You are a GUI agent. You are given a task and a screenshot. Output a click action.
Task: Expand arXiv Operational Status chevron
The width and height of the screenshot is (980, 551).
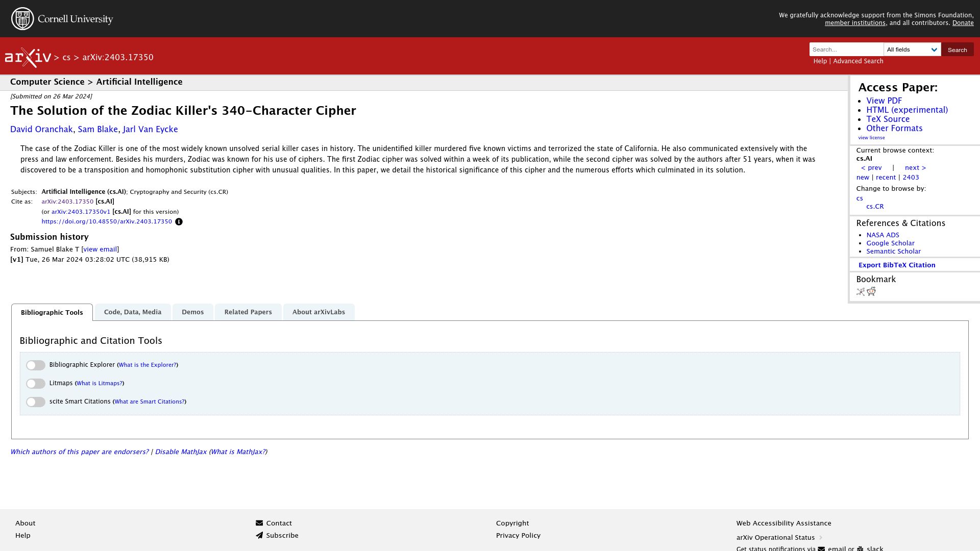tap(821, 537)
